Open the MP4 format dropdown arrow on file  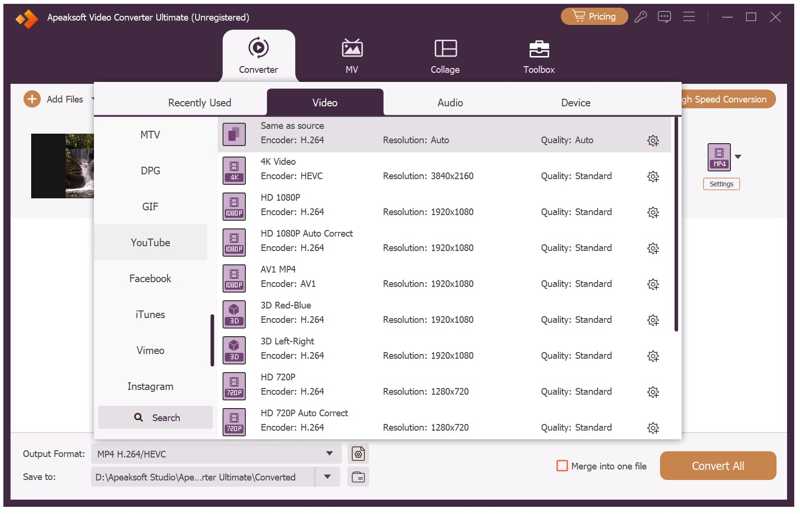(738, 157)
